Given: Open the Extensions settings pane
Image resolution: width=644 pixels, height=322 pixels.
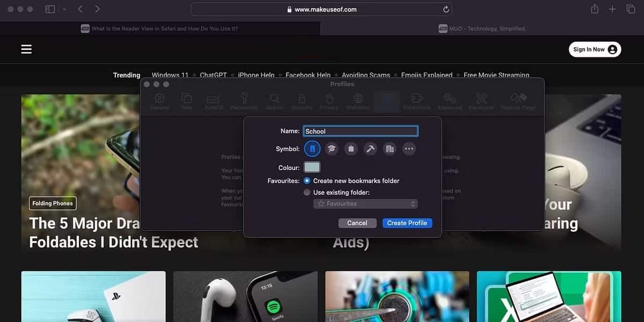Looking at the screenshot, I should 417,101.
